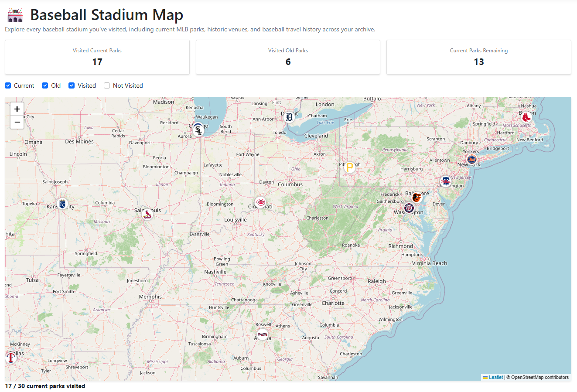This screenshot has height=392, width=577.
Task: Open the Washington Nationals marker
Action: (409, 208)
